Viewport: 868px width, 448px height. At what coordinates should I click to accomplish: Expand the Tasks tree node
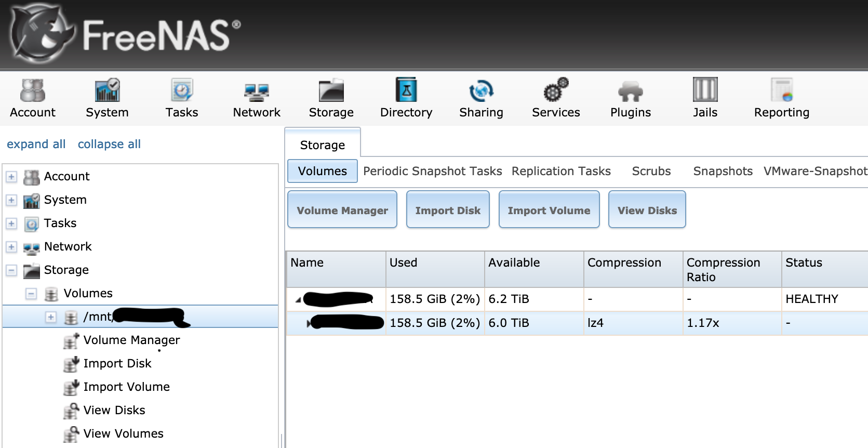click(x=11, y=223)
